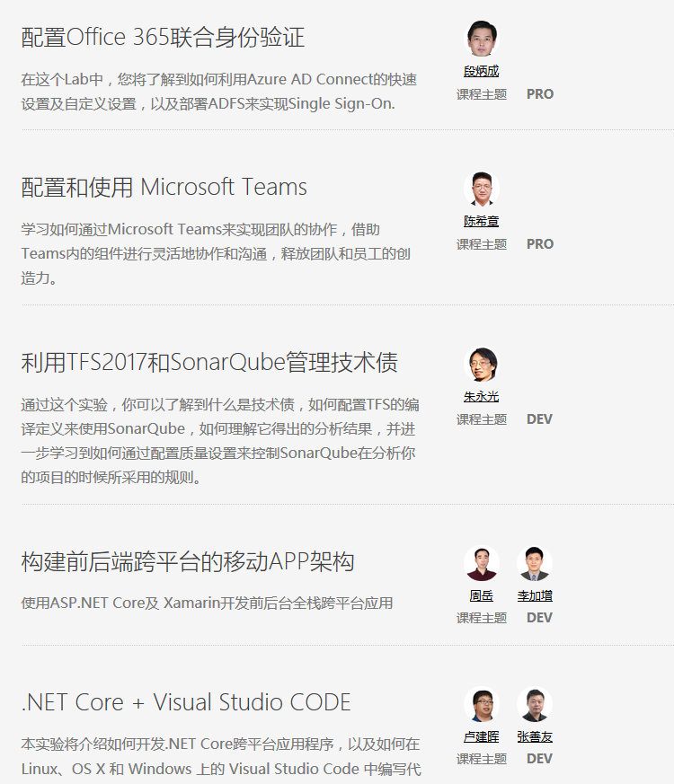This screenshot has width=674, height=784.
Task: Click the 张善友 name link
Action: (x=535, y=736)
